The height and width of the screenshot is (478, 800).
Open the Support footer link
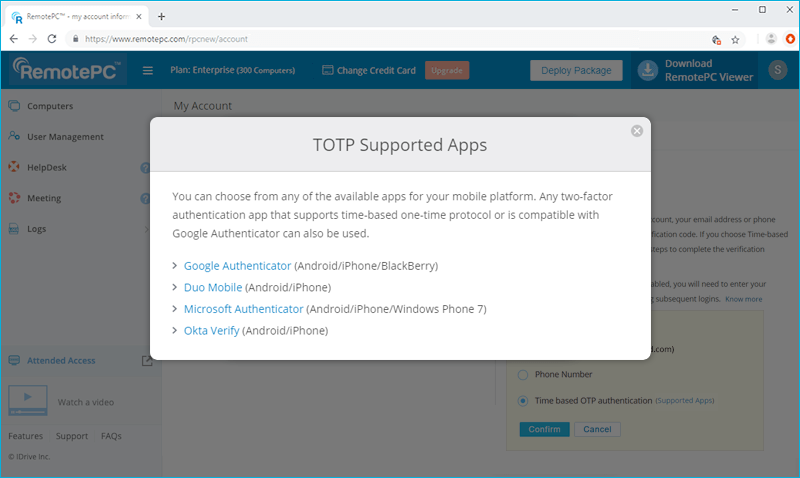72,436
